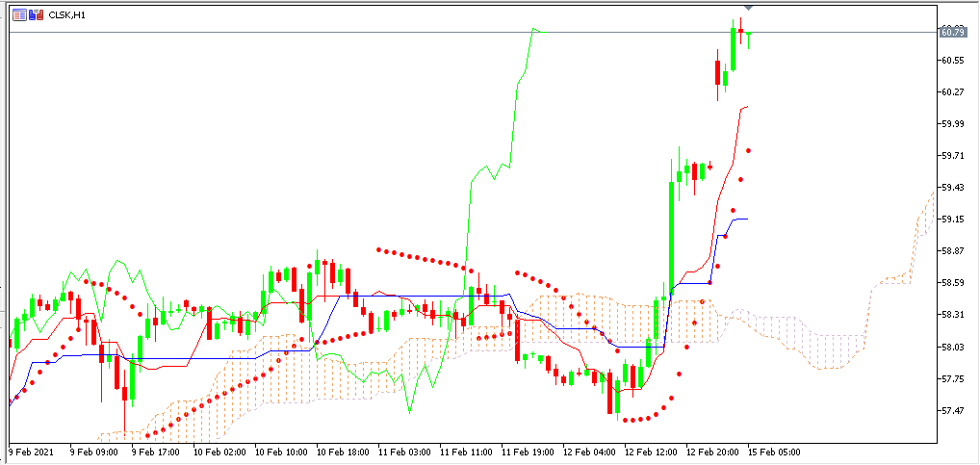Image resolution: width=980 pixels, height=465 pixels.
Task: Click the 58.87 price scale label
Action: point(952,251)
